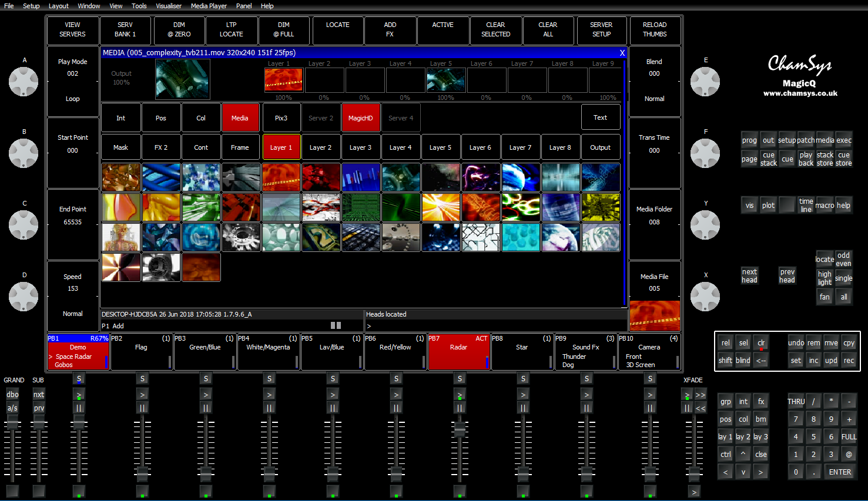The image size is (868, 501).
Task: Open the Visualiser menu
Action: pos(169,6)
